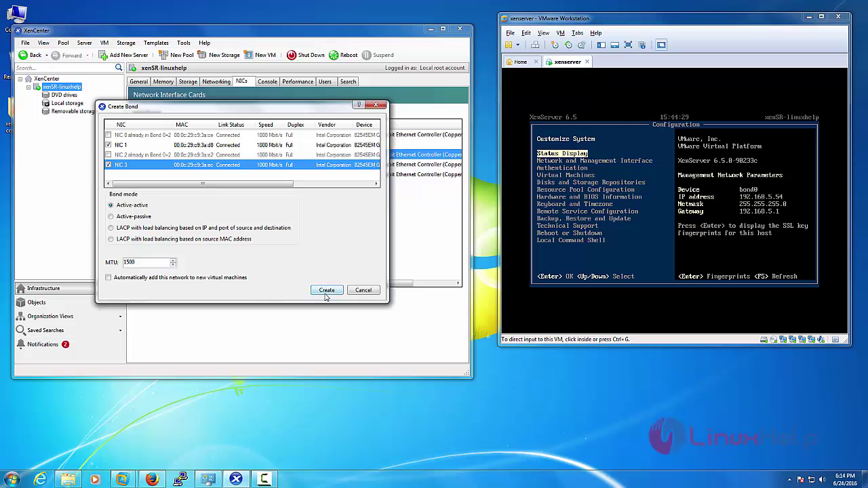Click VMware full screen mode icon
Image resolution: width=868 pixels, height=488 pixels.
point(628,45)
